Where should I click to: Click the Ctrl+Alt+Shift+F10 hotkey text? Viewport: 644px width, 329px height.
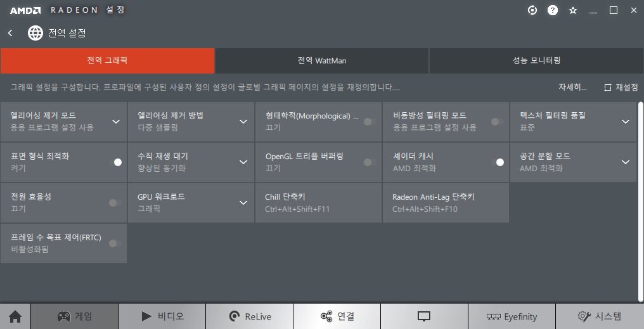425,209
